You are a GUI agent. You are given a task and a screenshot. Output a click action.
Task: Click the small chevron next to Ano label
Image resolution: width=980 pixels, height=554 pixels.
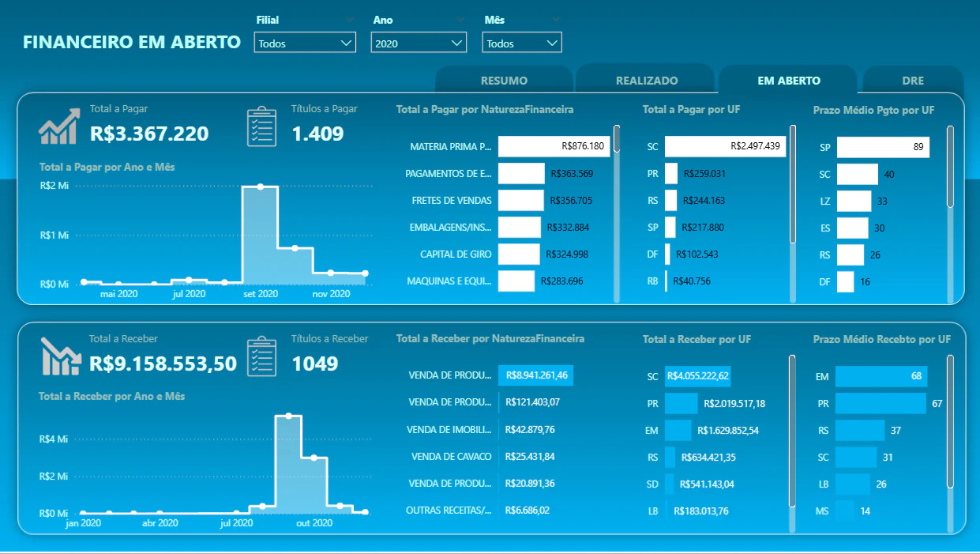tap(460, 20)
